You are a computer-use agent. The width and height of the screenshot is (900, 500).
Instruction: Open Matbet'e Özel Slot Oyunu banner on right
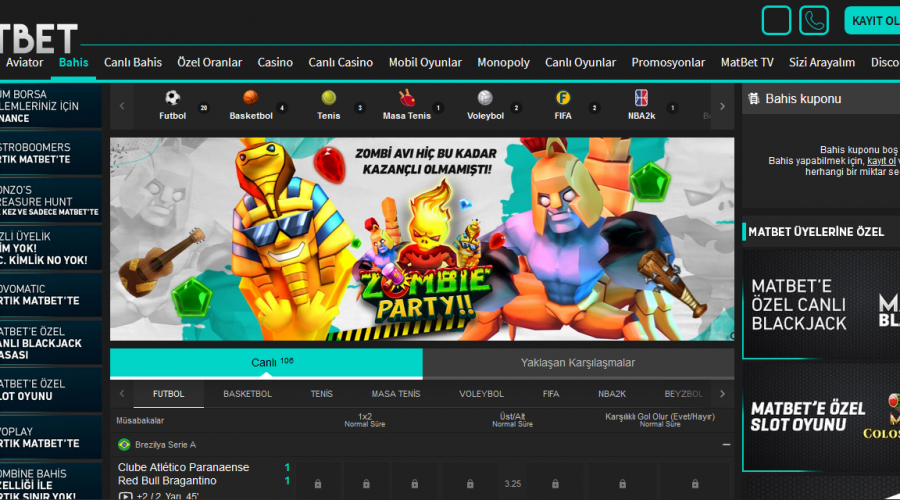821,417
